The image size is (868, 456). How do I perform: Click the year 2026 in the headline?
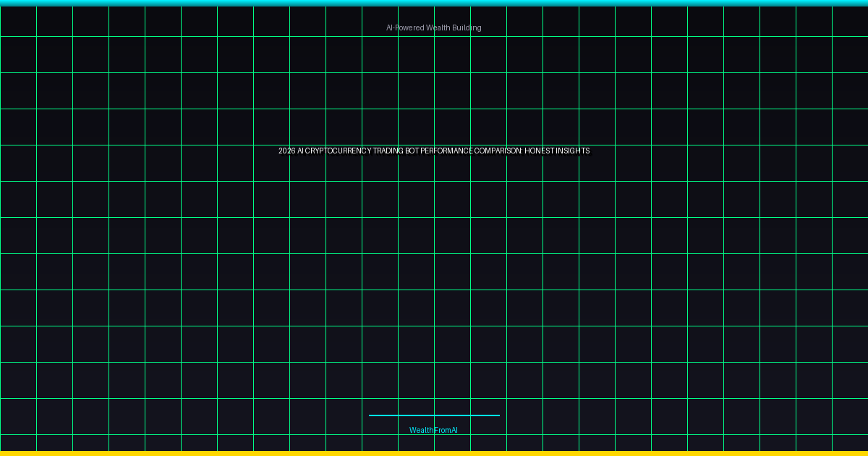[x=286, y=151]
